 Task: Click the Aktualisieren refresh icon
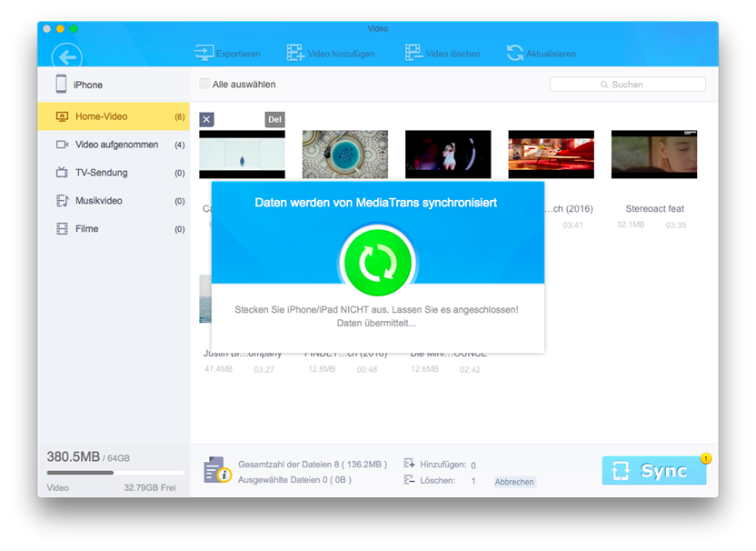(515, 53)
